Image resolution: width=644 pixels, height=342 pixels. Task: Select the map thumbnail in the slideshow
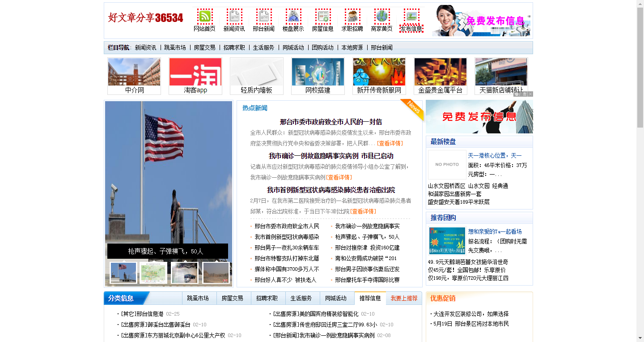[x=153, y=273]
